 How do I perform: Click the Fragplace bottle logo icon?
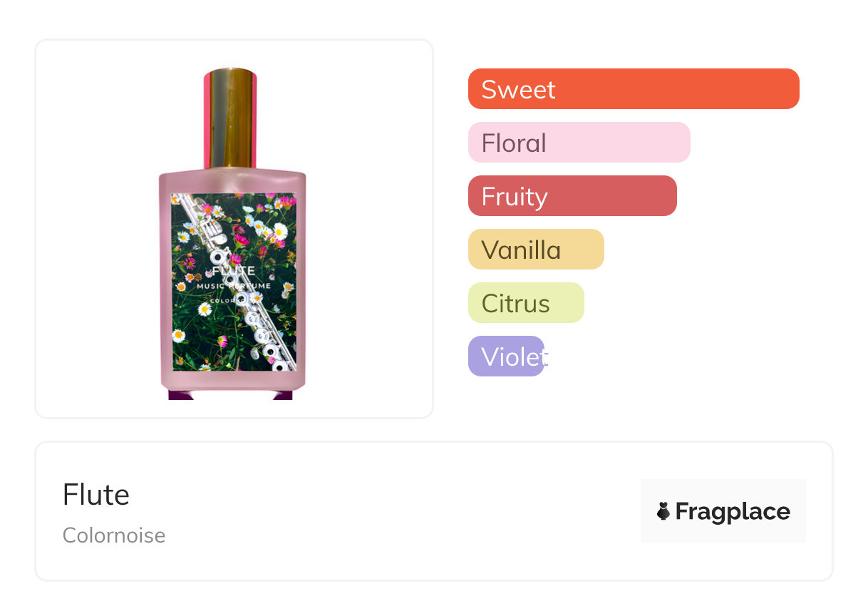663,511
